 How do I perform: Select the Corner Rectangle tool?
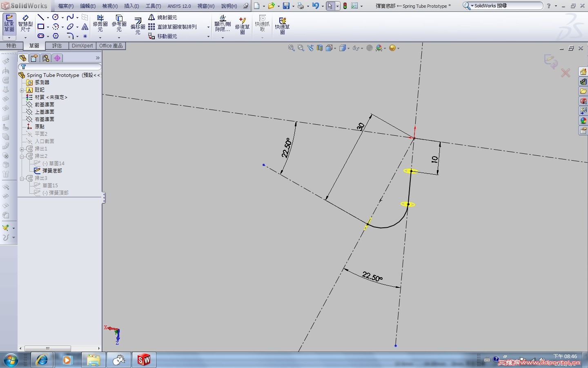pos(40,27)
